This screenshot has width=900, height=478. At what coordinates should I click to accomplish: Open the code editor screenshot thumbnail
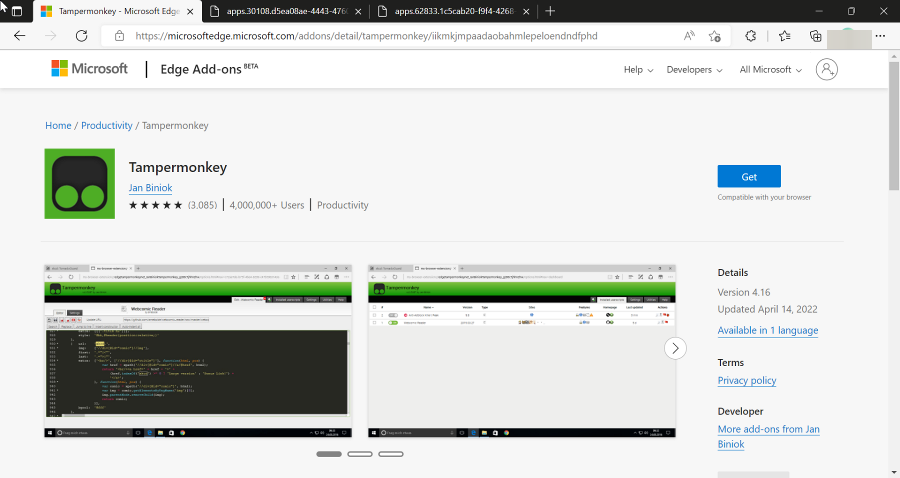coord(198,351)
